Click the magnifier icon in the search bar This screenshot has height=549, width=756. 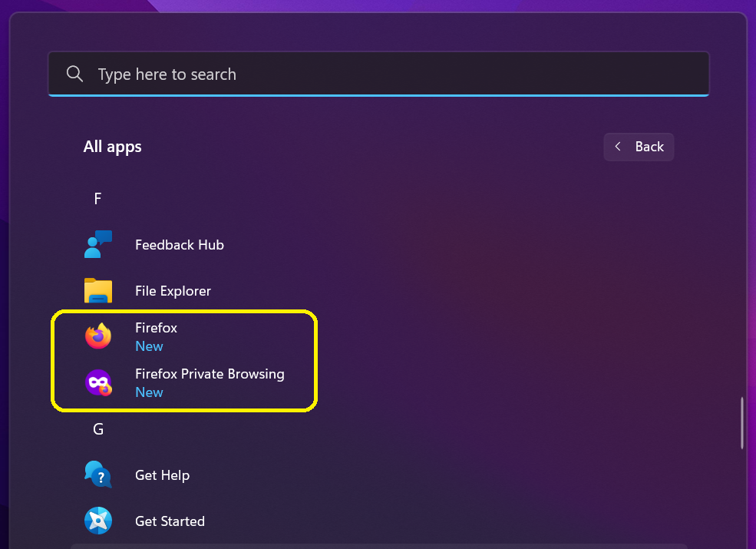pos(74,74)
